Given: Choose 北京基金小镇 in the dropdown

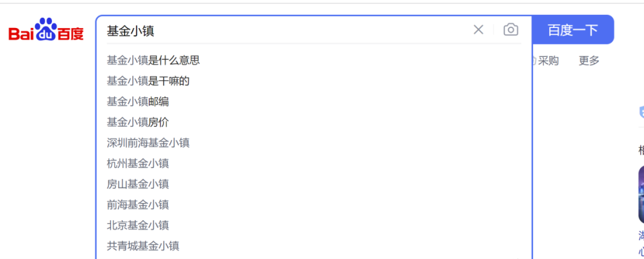Looking at the screenshot, I should click(138, 225).
